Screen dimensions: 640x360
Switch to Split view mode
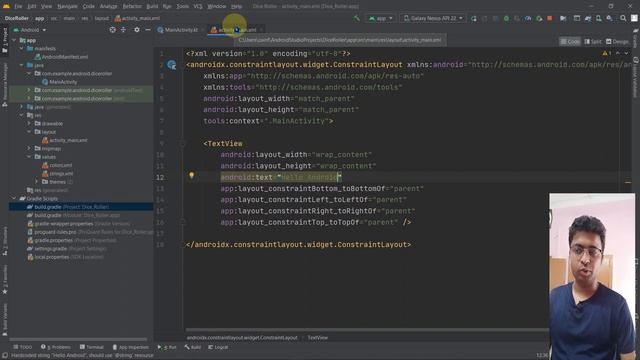click(x=593, y=41)
